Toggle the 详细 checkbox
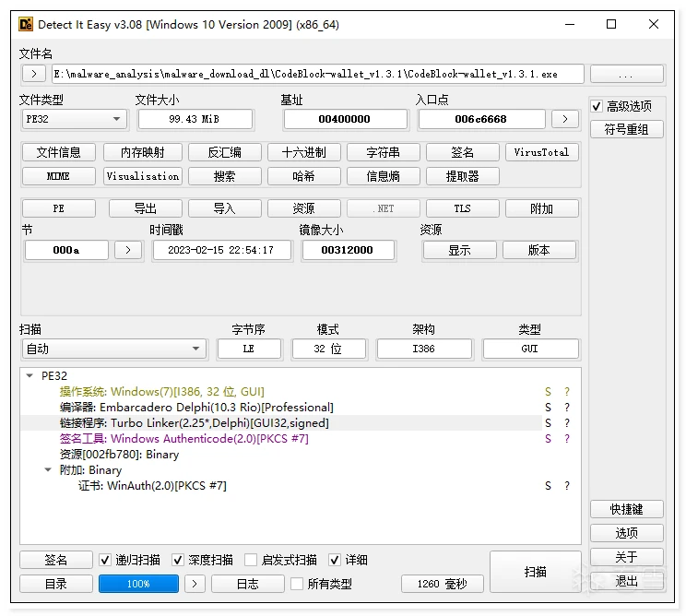Viewport: 686px width, 616px height. click(x=335, y=560)
